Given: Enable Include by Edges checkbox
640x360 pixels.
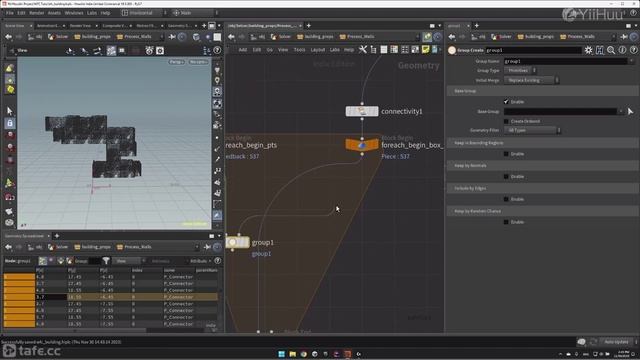Looking at the screenshot, I should coord(506,199).
